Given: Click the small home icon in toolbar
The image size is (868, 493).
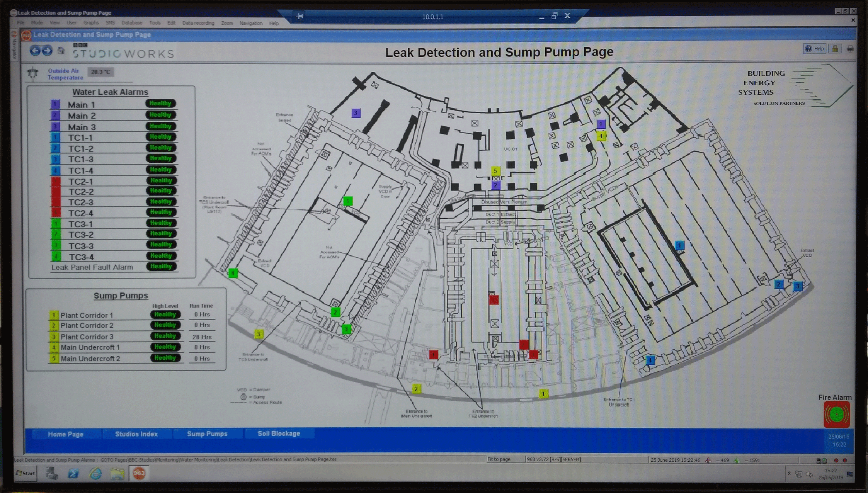Looking at the screenshot, I should [61, 51].
